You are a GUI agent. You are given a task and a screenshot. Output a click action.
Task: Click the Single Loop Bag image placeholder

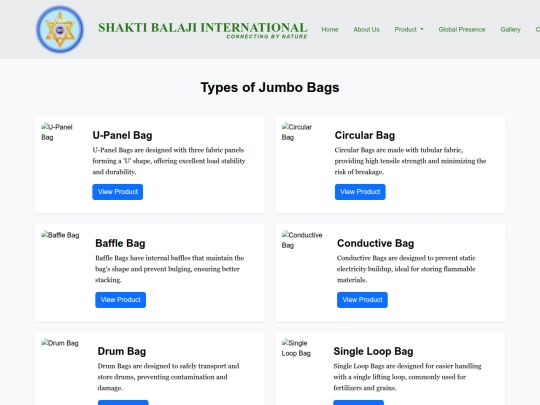[296, 348]
